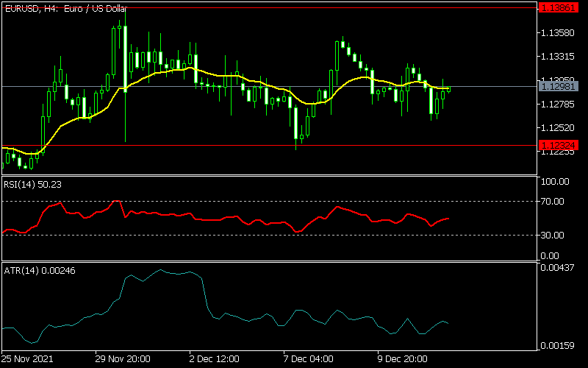Click the RSI(14) 50.23 indicator label

click(x=32, y=185)
